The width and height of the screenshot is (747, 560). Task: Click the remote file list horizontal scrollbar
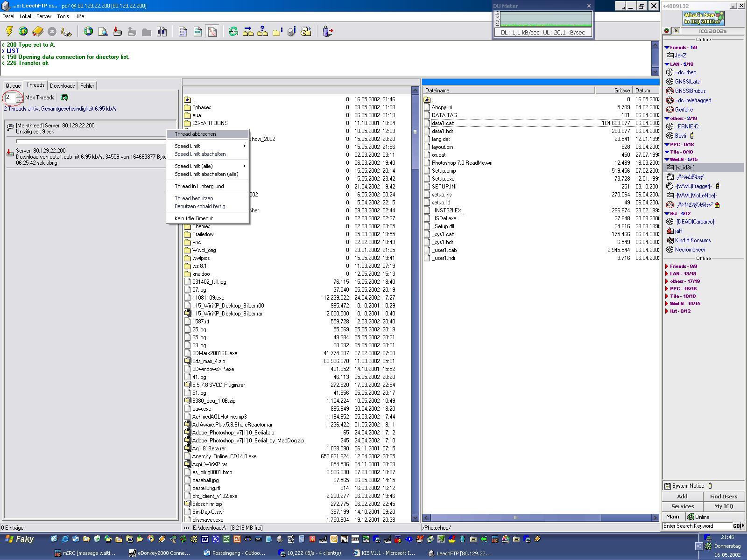point(515,518)
